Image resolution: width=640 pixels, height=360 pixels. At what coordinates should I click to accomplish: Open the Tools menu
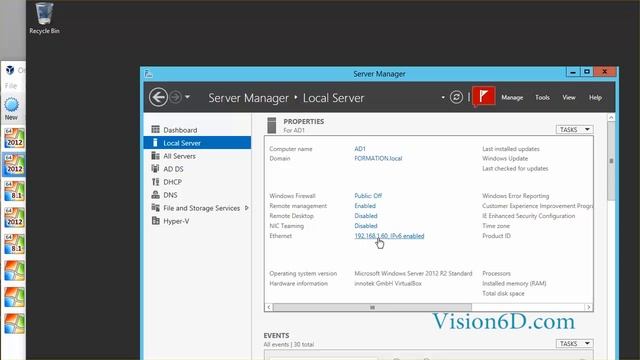[542, 98]
